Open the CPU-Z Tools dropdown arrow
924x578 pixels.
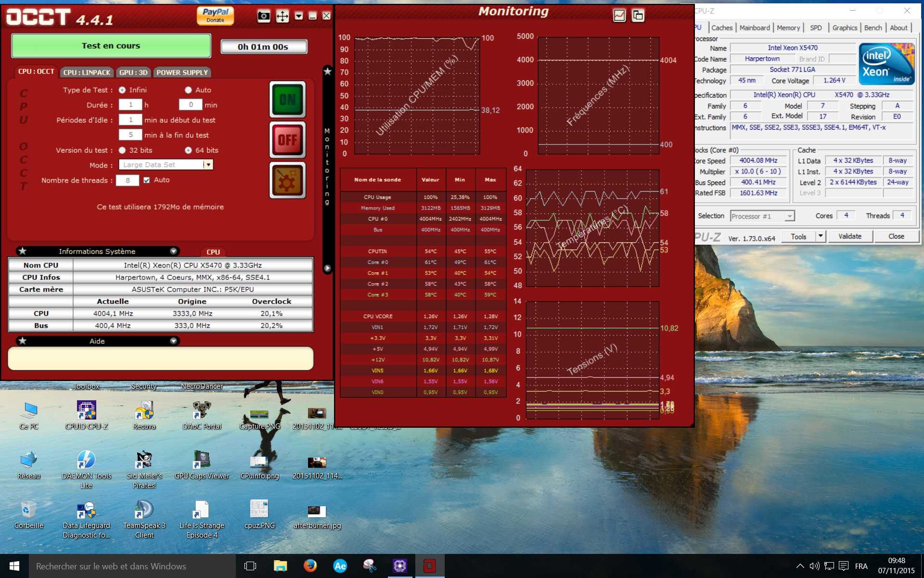pyautogui.click(x=821, y=236)
